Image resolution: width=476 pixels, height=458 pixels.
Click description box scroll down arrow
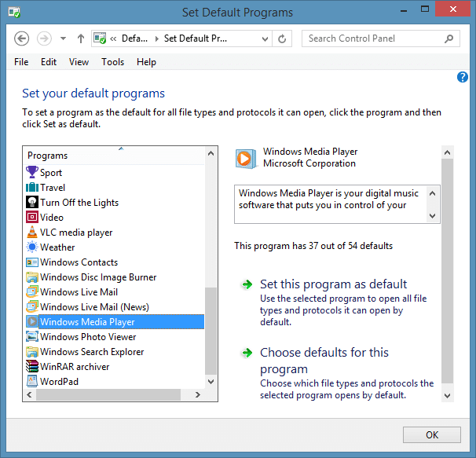click(432, 215)
